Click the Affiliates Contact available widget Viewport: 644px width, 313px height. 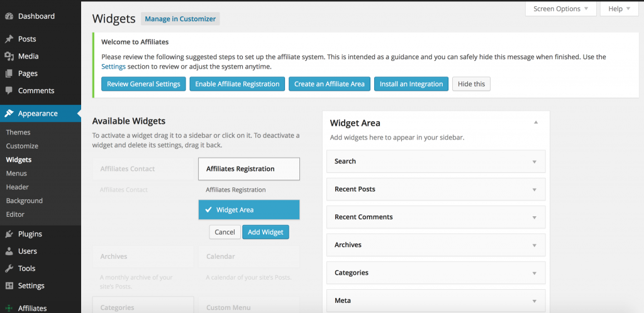click(143, 169)
